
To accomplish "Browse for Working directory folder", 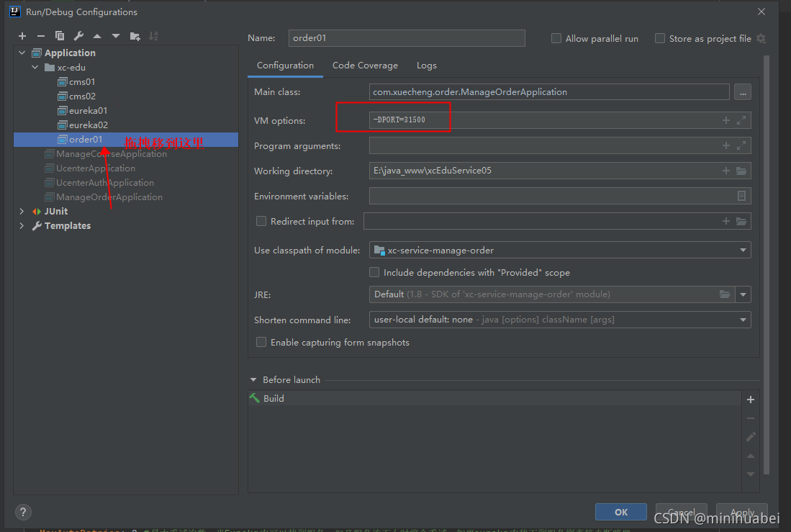I will pyautogui.click(x=741, y=171).
